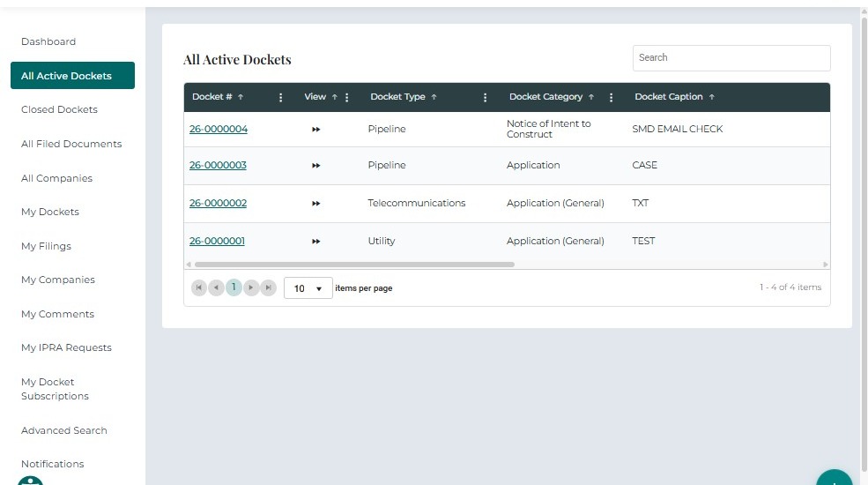868x485 pixels.
Task: Click the horizontal scrollbar under the table
Action: pos(353,265)
